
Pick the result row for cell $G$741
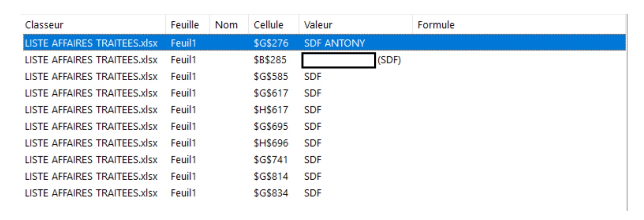(271, 160)
